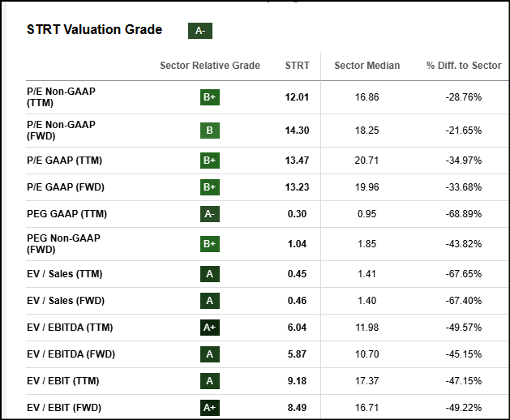This screenshot has width=510, height=420.
Task: Click the A+ grade badge for EV / EBIT (FWD)
Action: tap(209, 407)
